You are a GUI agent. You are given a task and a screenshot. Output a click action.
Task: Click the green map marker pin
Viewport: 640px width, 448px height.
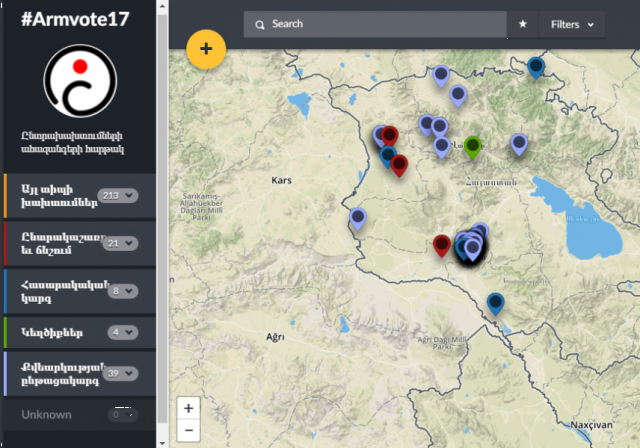(x=474, y=146)
